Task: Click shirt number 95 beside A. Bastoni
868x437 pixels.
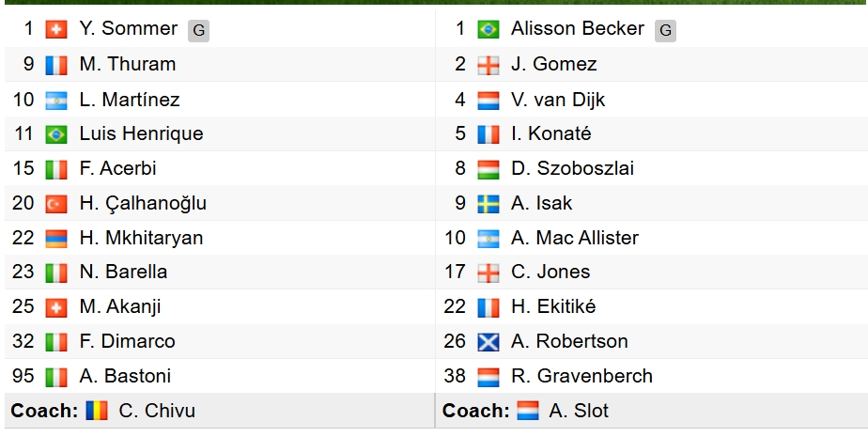Action: tap(23, 376)
